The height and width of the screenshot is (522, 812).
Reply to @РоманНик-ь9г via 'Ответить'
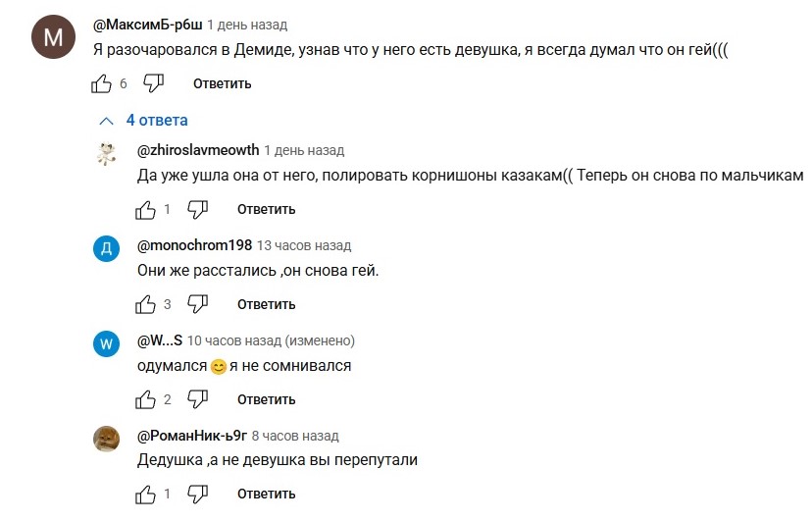tap(266, 494)
